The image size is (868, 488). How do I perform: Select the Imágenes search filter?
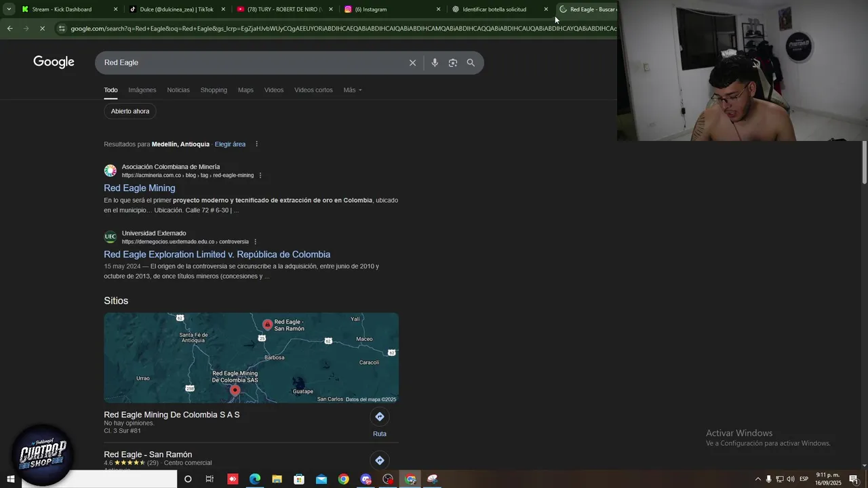pyautogui.click(x=142, y=90)
